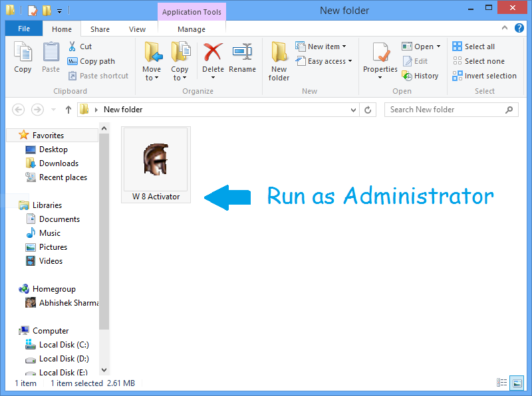Viewport: 532px width, 396px height.
Task: Click the address bar New folder path
Action: pyautogui.click(x=123, y=110)
